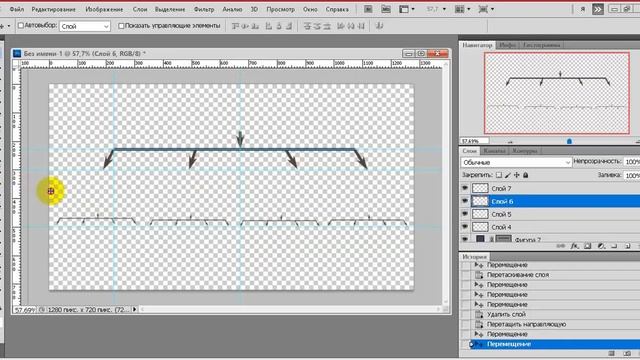Screen dimensions: 640x360
Task: Open the Просмотр menu
Action: [x=280, y=9]
